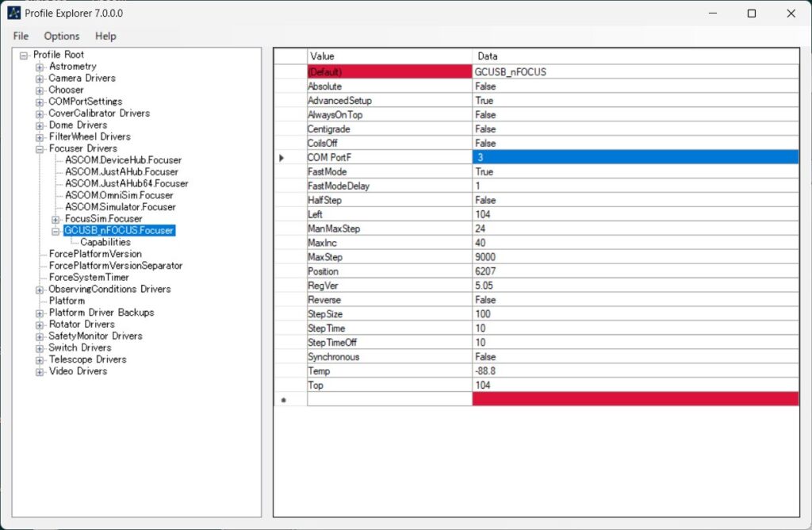The height and width of the screenshot is (530, 812).
Task: Open the Help menu
Action: tap(105, 36)
